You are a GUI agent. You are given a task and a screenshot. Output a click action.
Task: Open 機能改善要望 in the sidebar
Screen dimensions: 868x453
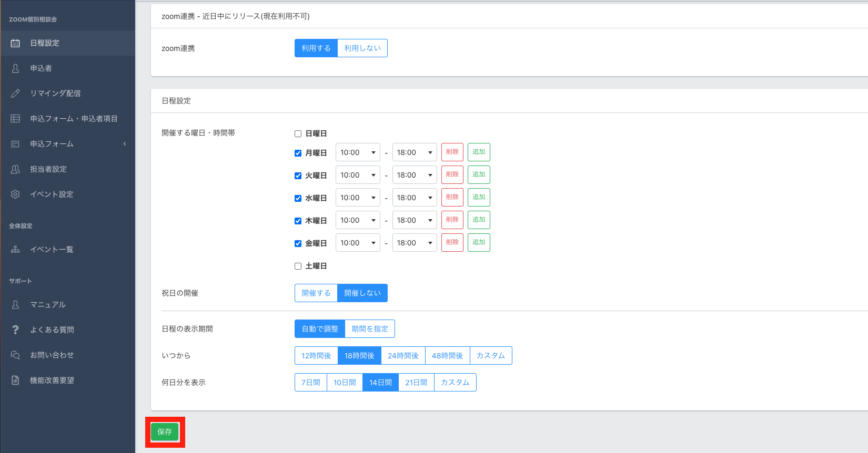pyautogui.click(x=52, y=380)
